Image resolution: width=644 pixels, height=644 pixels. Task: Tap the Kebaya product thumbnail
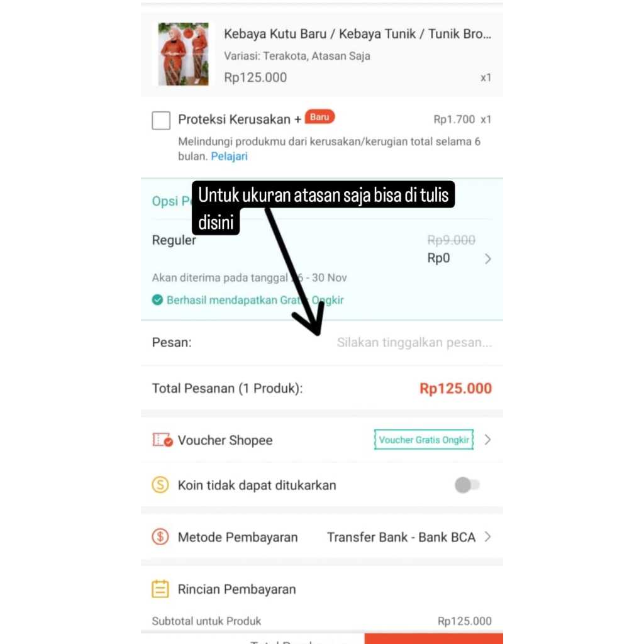coord(183,54)
